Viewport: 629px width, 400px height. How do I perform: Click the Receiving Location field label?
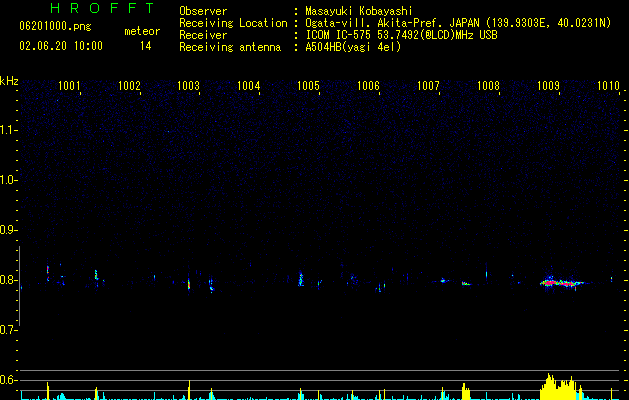pyautogui.click(x=233, y=23)
